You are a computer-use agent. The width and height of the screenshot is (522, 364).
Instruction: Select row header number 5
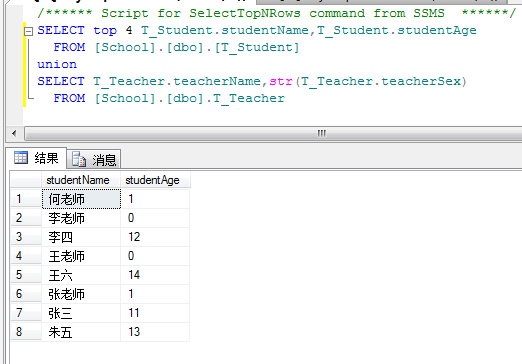(x=26, y=275)
